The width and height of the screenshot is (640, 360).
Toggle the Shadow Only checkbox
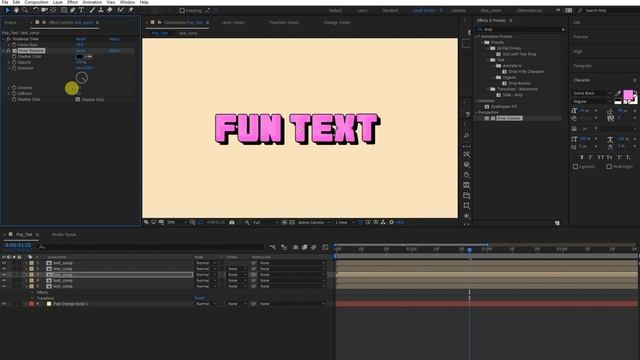(x=78, y=99)
